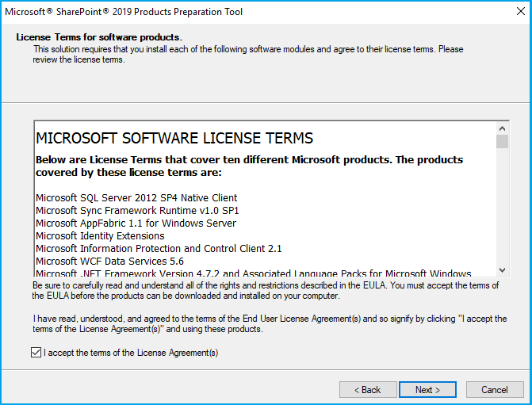
Task: Click the 'License Terms for software products' header
Action: coord(99,37)
